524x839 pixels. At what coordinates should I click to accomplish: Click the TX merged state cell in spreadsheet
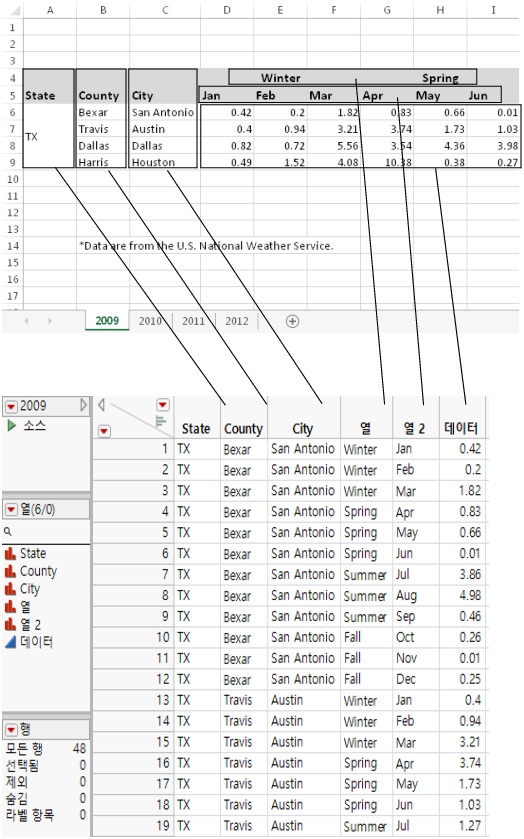pos(48,137)
